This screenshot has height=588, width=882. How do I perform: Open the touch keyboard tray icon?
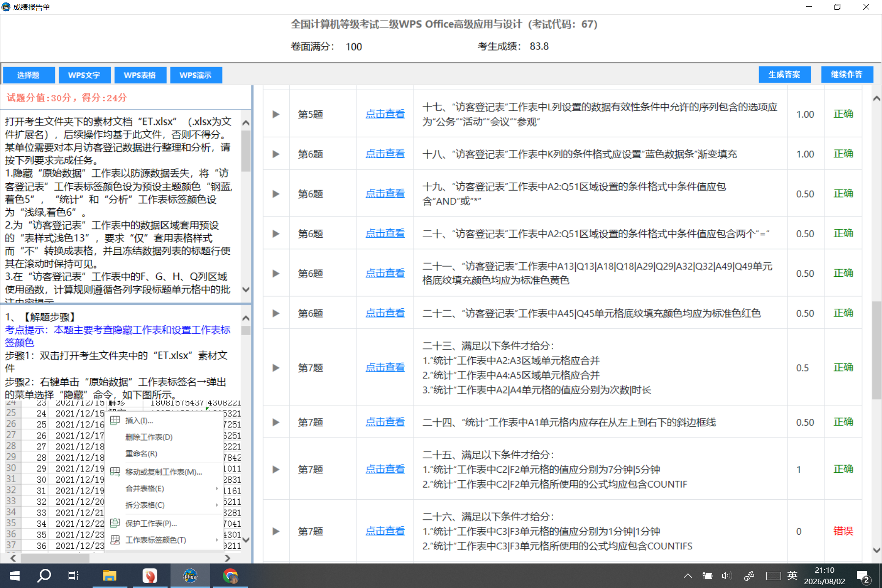[774, 576]
